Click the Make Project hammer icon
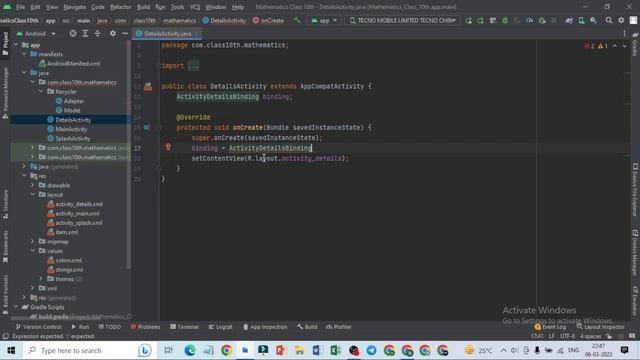Image resolution: width=640 pixels, height=360 pixels. click(x=297, y=20)
